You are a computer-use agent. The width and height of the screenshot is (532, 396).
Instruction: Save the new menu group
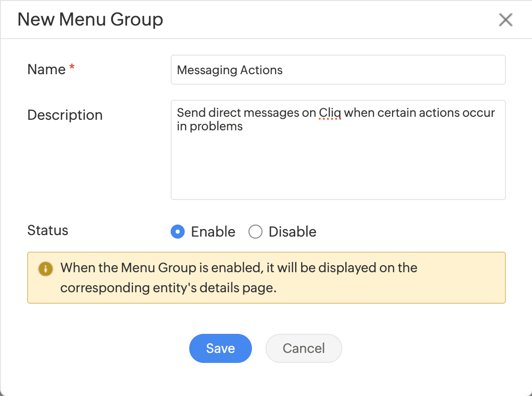tap(220, 348)
